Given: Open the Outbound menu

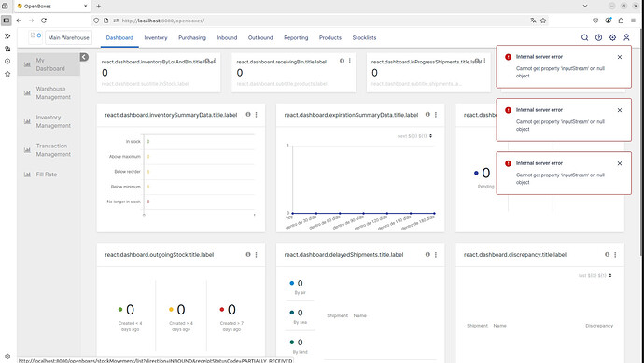Looking at the screenshot, I should pos(260,37).
